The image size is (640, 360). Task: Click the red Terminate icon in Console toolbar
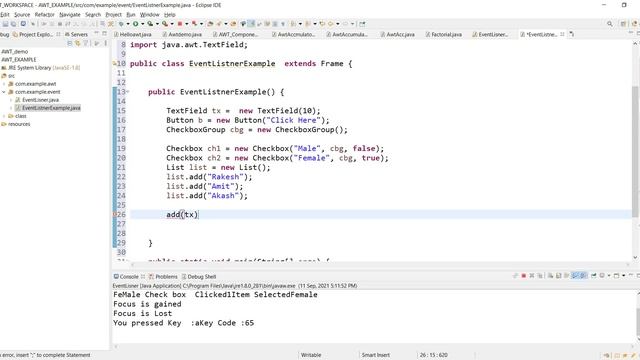coord(524,276)
